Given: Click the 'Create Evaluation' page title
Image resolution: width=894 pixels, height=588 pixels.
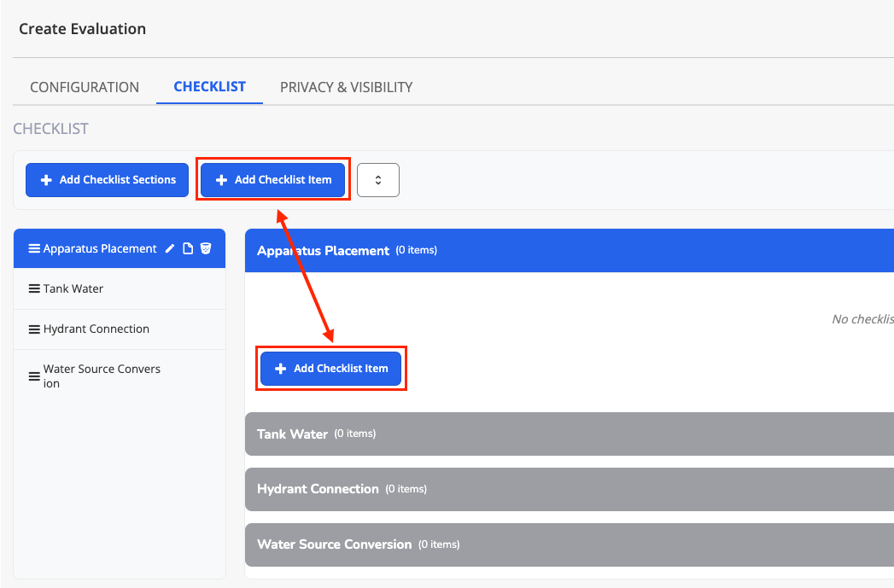Looking at the screenshot, I should (x=83, y=29).
